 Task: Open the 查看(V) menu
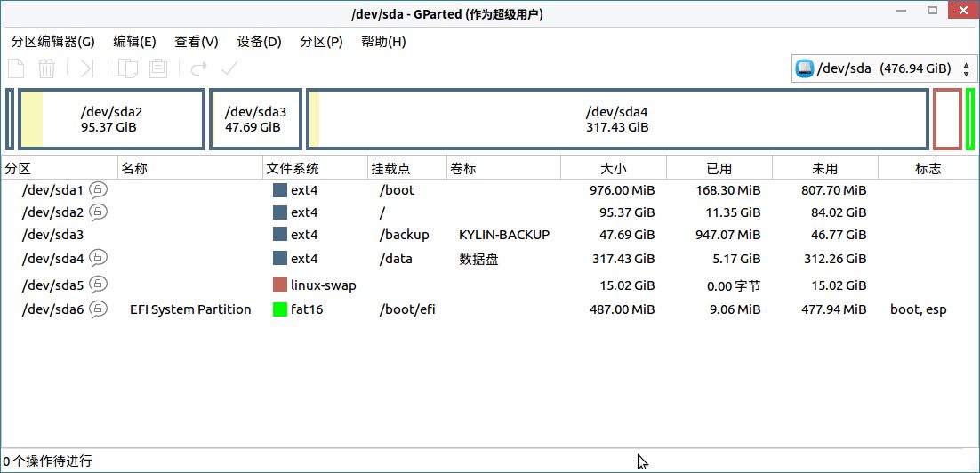197,42
